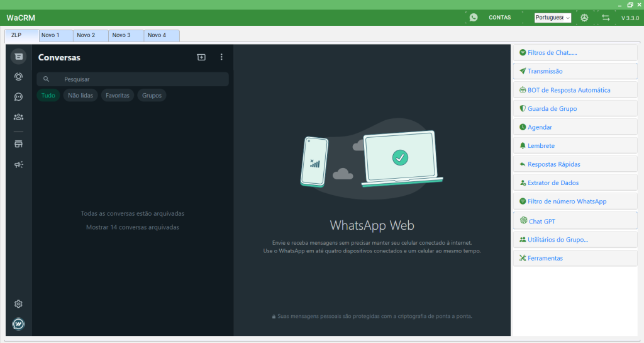Open Ferramentas

[575, 259]
